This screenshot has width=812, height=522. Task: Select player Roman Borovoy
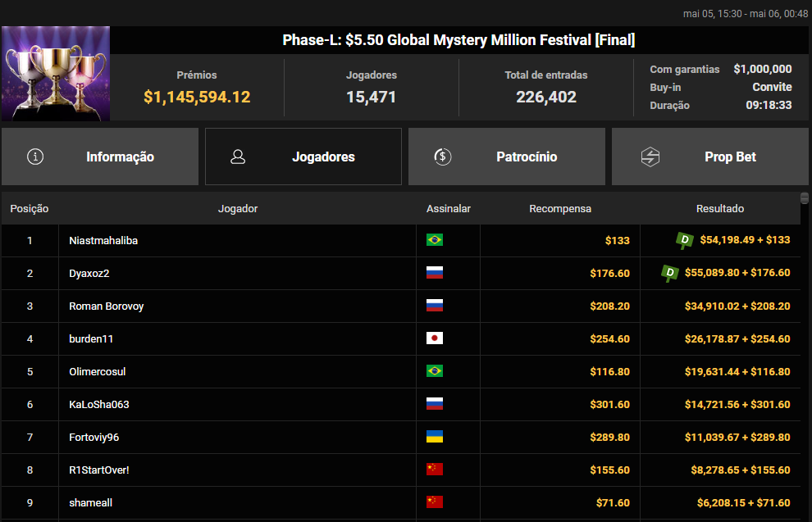point(106,306)
